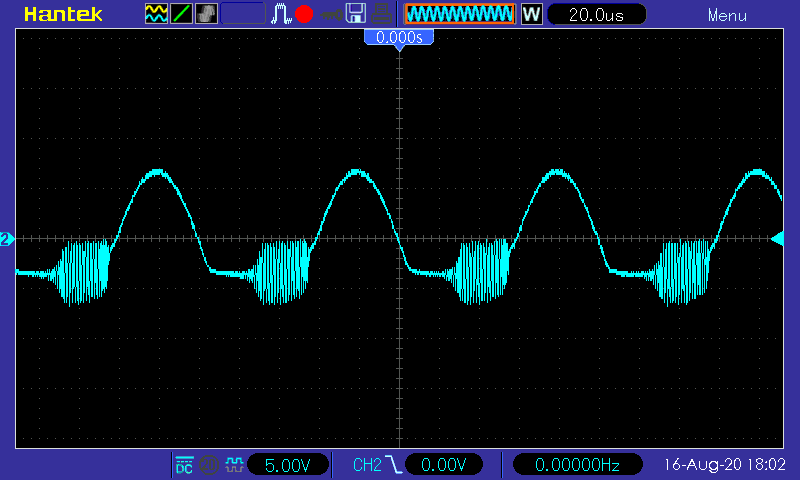Click the channel 2 ground level marker
This screenshot has height=480, width=800.
(x=7, y=239)
